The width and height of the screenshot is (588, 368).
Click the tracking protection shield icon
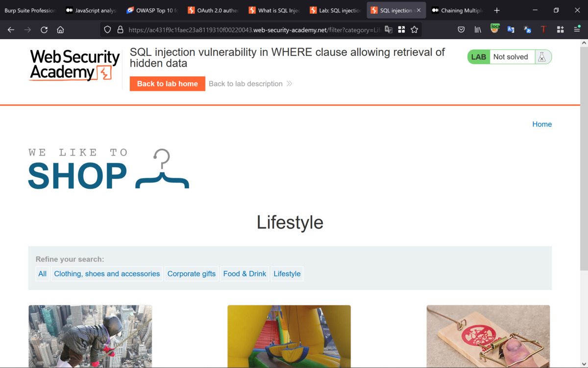(107, 30)
